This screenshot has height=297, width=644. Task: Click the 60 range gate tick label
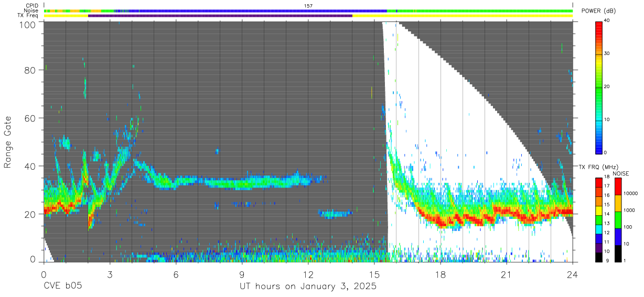[x=31, y=118]
